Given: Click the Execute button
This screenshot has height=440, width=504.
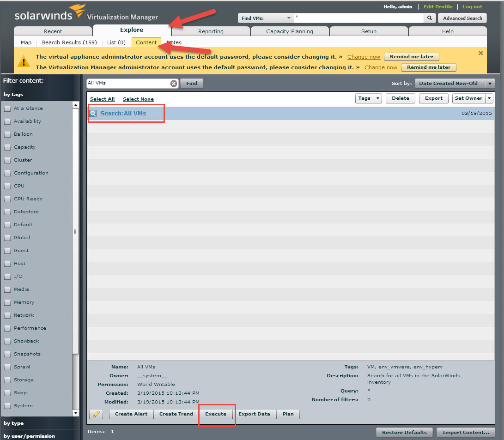Looking at the screenshot, I should coord(216,414).
